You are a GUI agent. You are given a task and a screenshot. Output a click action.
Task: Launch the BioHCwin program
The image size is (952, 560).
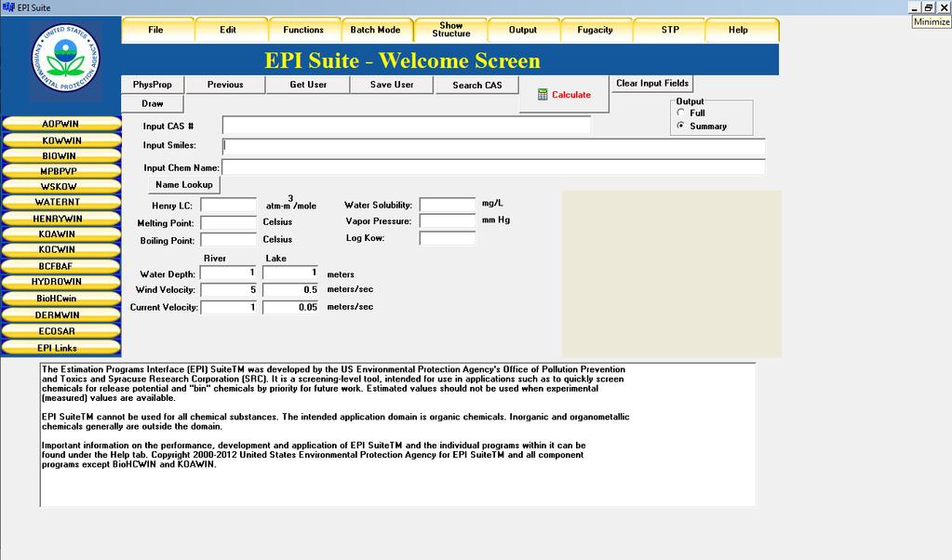pyautogui.click(x=60, y=299)
